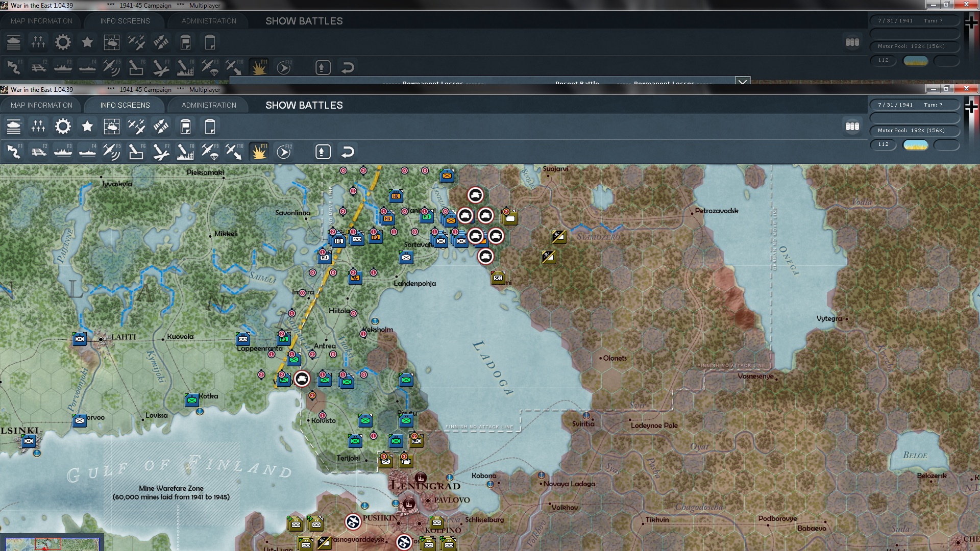Viewport: 980px width, 551px height.
Task: Open the production gear icon
Action: [x=63, y=127]
